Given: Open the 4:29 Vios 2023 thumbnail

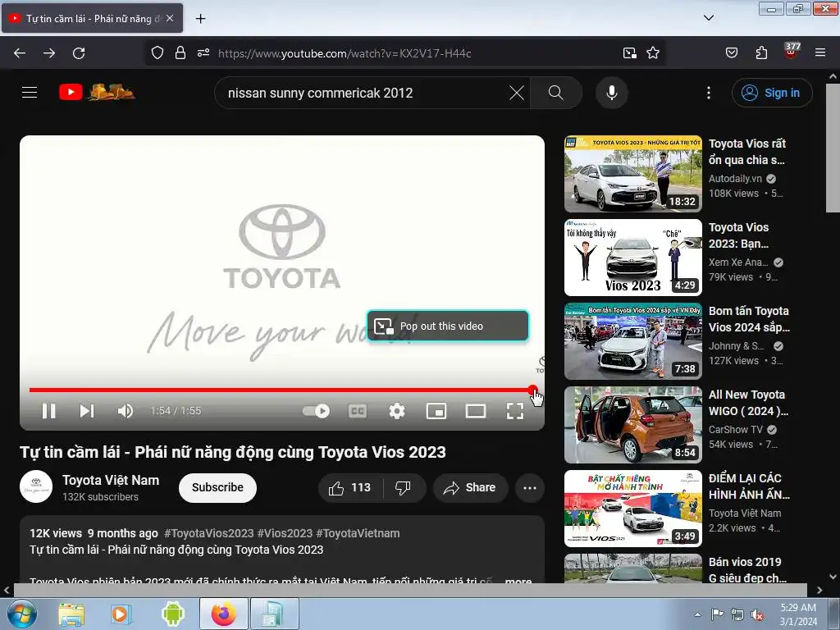Looking at the screenshot, I should click(x=632, y=258).
